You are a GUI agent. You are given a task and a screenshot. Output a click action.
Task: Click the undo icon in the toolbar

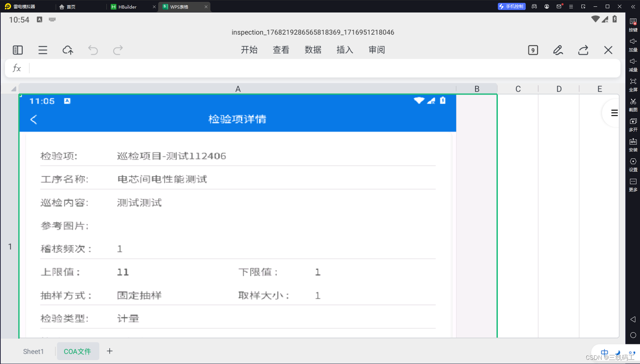point(93,50)
